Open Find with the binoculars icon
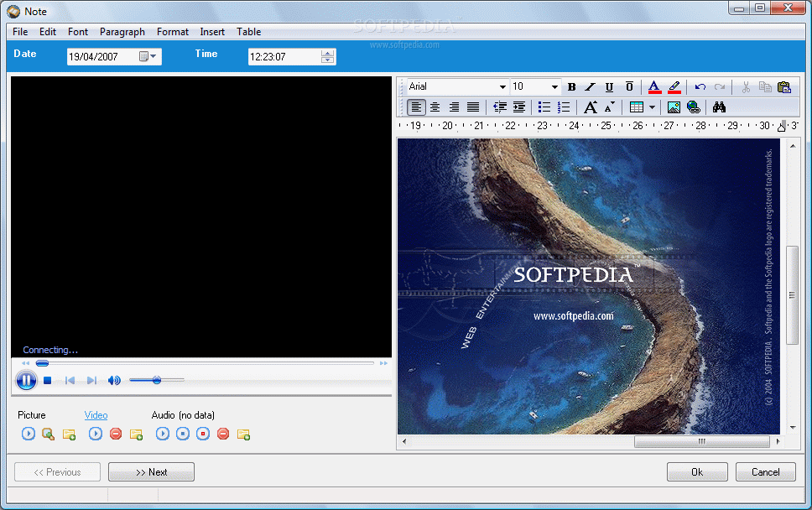The height and width of the screenshot is (510, 812). [x=719, y=107]
